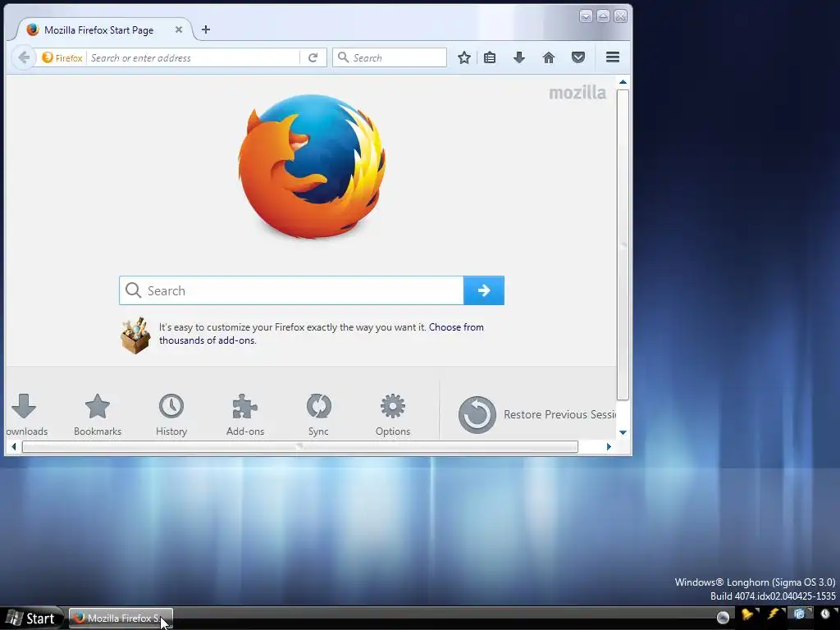Close the Mozilla Firefox Start Page tab
Viewport: 840px width, 630px height.
[x=179, y=30]
